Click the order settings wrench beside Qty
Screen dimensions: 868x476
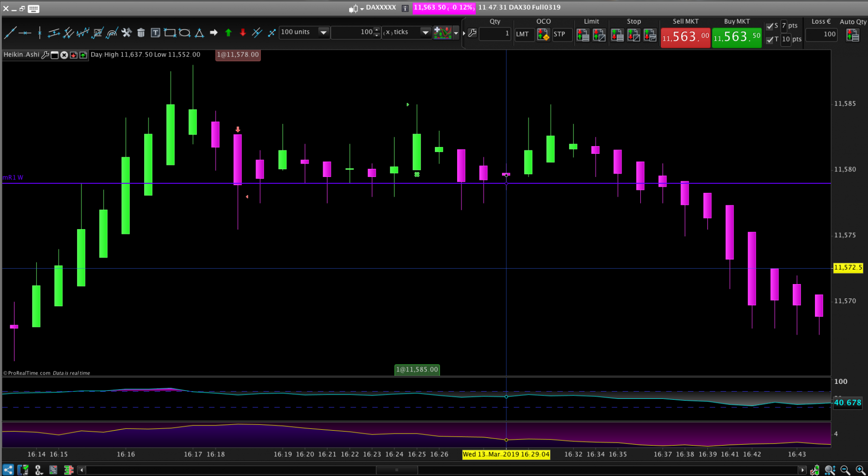click(472, 33)
